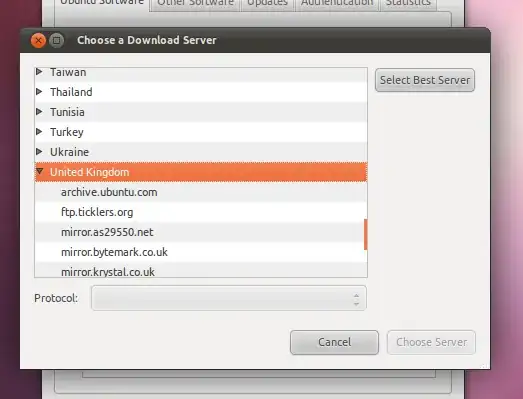Screen dimensions: 523x399
Task: Switch to Ubuntu Software tab in background window
Action: [x=102, y=3]
